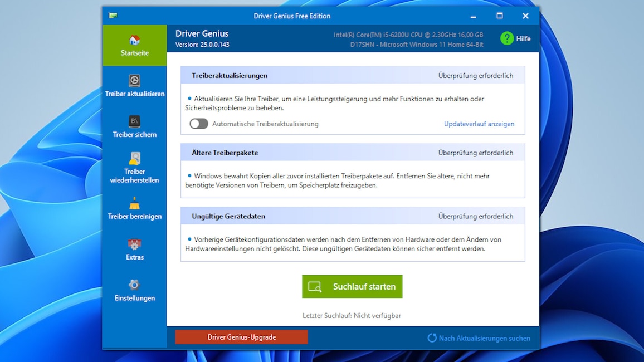The width and height of the screenshot is (644, 362).
Task: Click the Hilfe label in the header
Action: tap(523, 38)
